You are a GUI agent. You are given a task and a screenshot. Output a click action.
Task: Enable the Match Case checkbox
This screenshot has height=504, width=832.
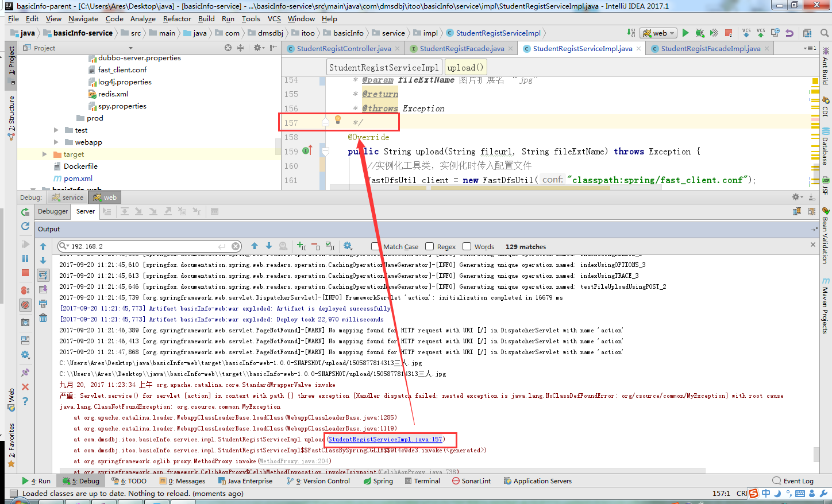pyautogui.click(x=375, y=247)
